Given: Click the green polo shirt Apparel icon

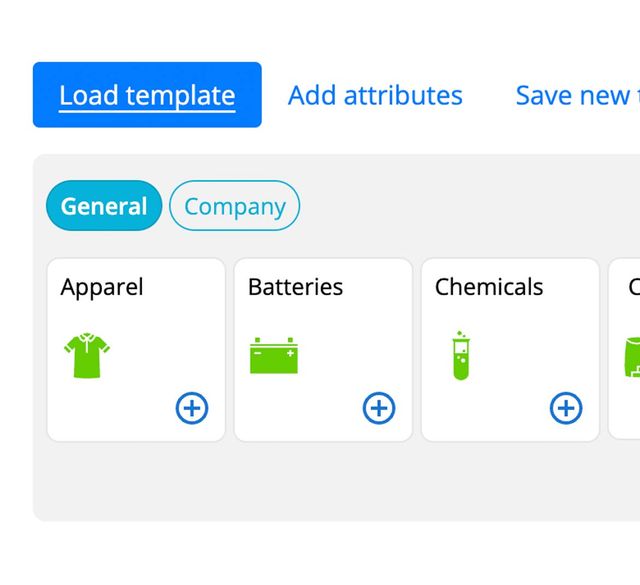Looking at the screenshot, I should coord(87,356).
